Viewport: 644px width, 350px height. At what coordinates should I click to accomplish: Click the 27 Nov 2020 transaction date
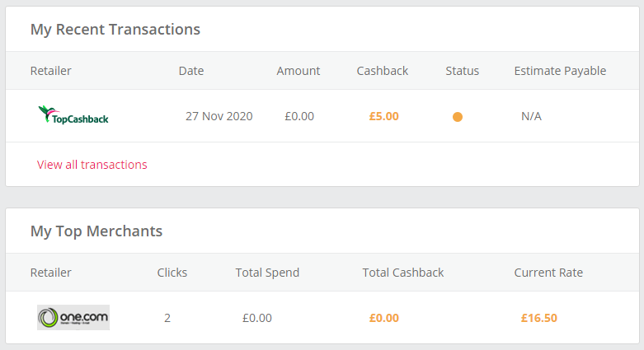(x=219, y=116)
